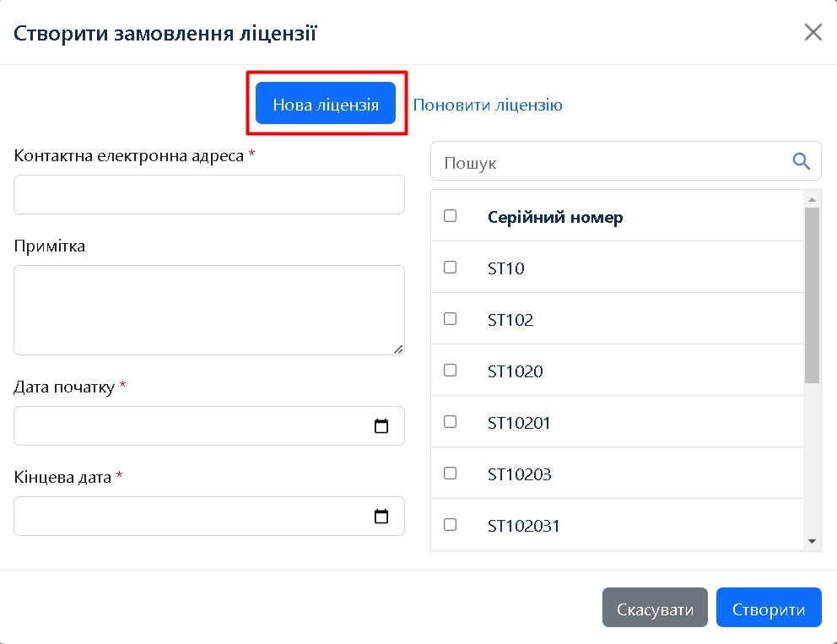Viewport: 837px width, 644px height.
Task: Switch to Поновити ліцензію tab
Action: point(488,106)
